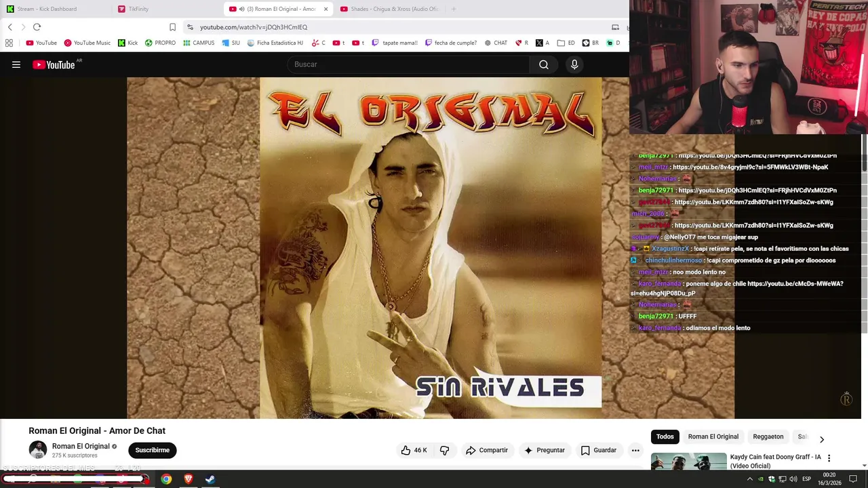Open the CAMPUS bookmark
Screen dimensions: 868x488
199,43
